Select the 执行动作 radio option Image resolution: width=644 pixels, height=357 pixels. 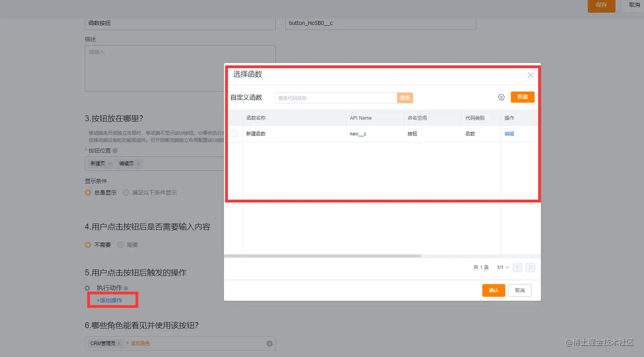87,288
